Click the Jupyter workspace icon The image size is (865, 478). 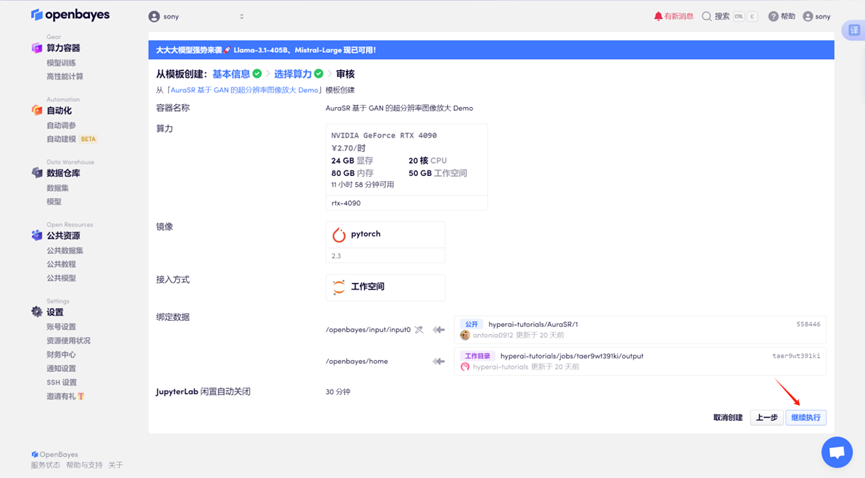tap(339, 287)
